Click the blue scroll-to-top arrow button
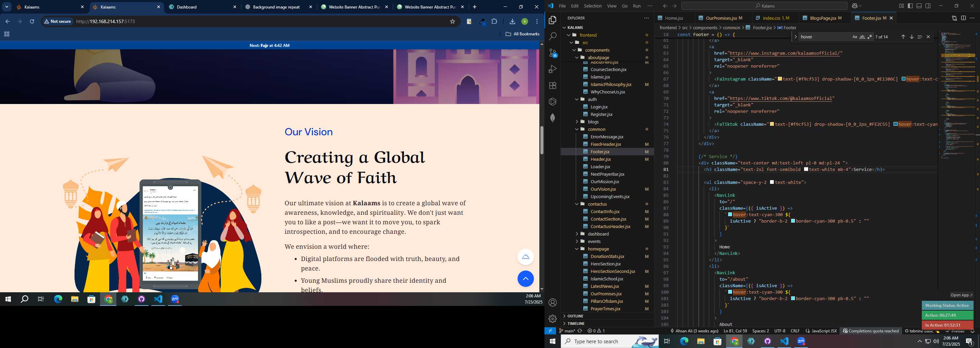Image resolution: width=980 pixels, height=348 pixels. tap(525, 279)
